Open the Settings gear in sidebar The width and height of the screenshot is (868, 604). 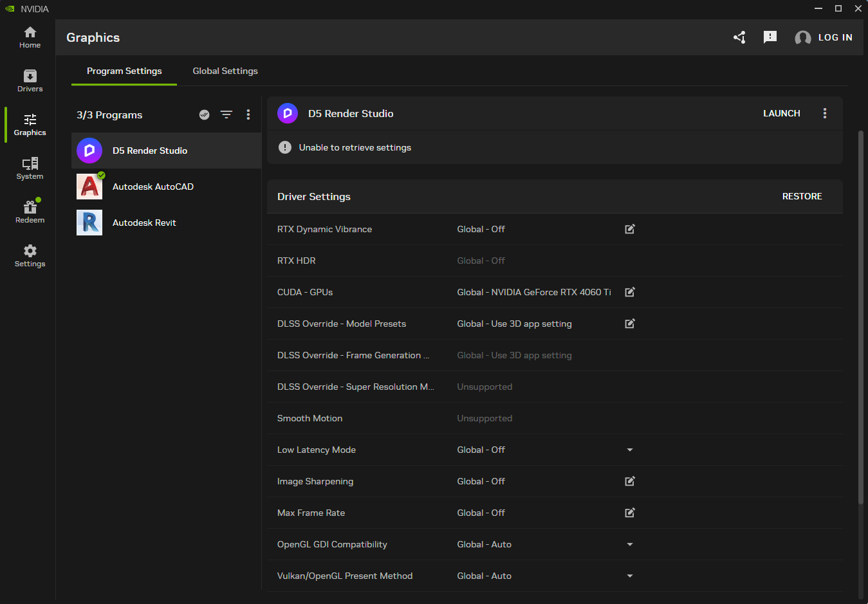coord(30,256)
